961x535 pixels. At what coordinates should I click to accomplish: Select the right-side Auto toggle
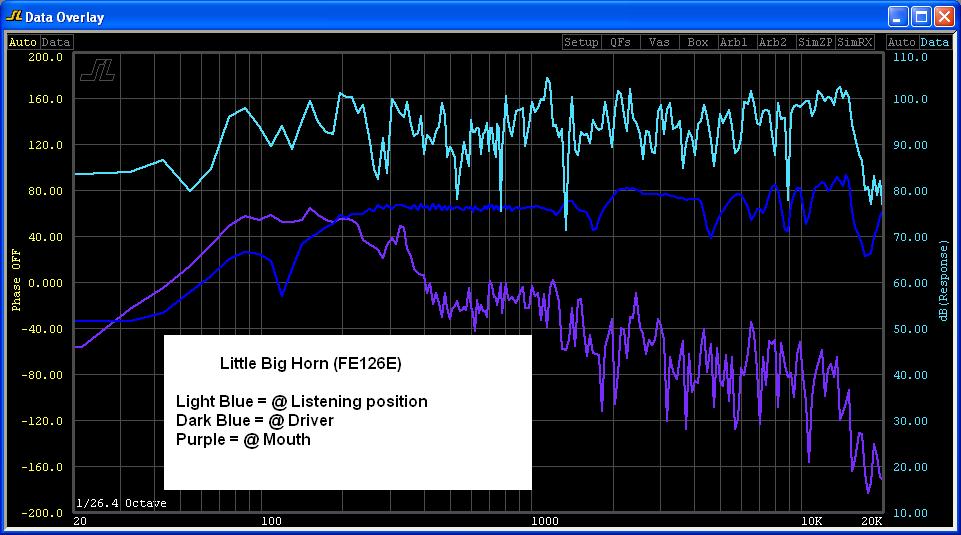pyautogui.click(x=902, y=42)
